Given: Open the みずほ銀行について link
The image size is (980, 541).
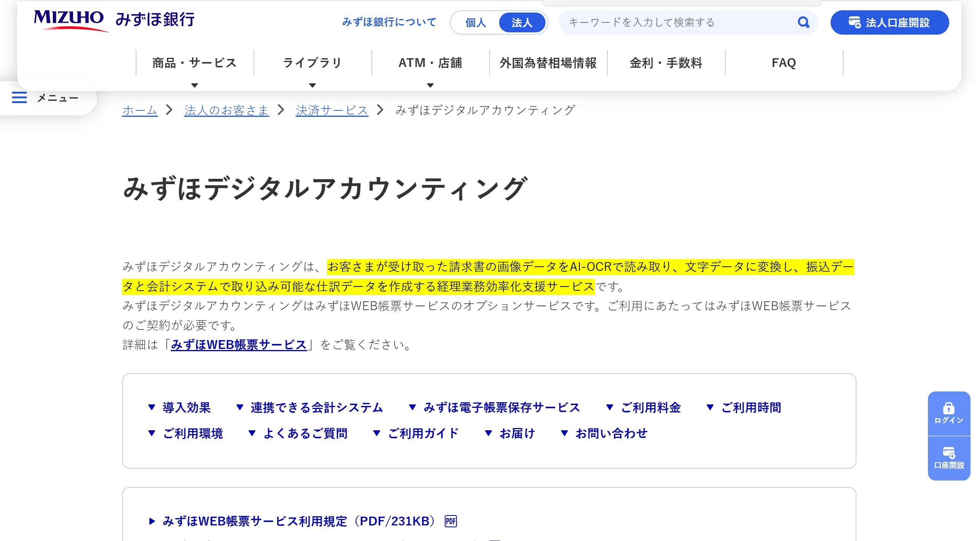Looking at the screenshot, I should (389, 22).
